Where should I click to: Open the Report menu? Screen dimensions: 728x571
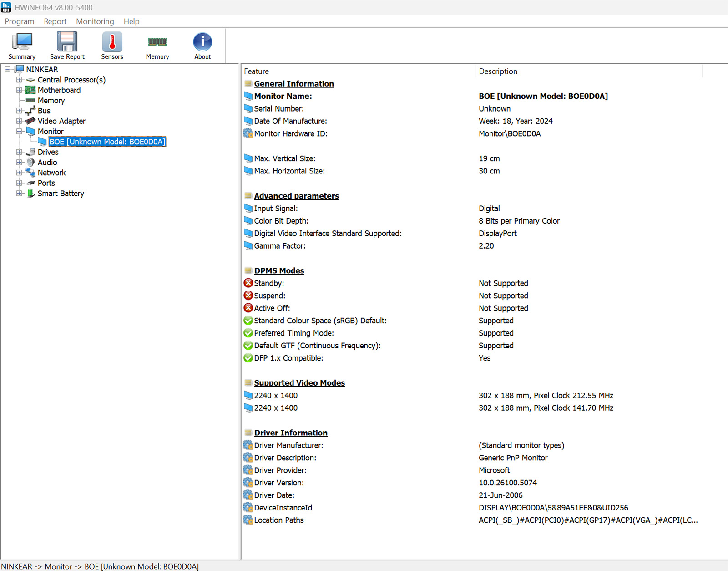tap(55, 21)
